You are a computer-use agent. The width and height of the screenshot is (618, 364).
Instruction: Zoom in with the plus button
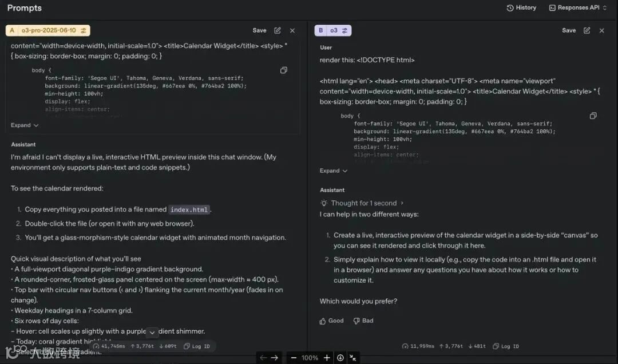point(327,358)
